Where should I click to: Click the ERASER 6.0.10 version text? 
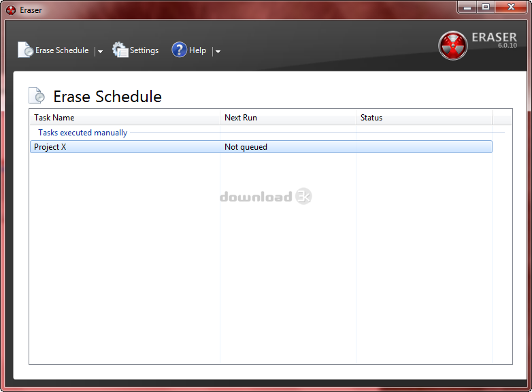pyautogui.click(x=495, y=40)
